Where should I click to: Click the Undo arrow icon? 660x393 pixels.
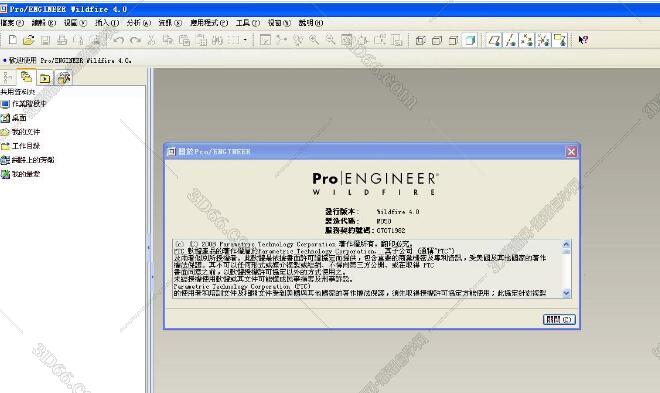[119, 40]
